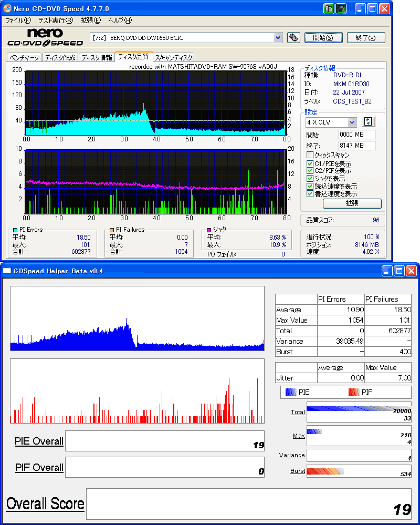Click the 終了 end position field 8147 MB
This screenshot has width=420, height=525.
tap(357, 146)
